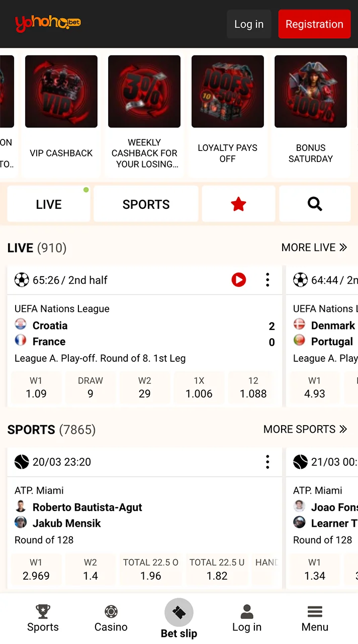Expand MORE LIVE events

(314, 248)
